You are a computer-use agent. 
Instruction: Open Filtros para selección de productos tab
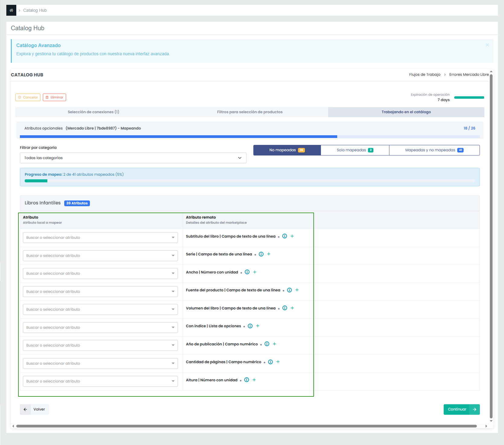pos(249,112)
